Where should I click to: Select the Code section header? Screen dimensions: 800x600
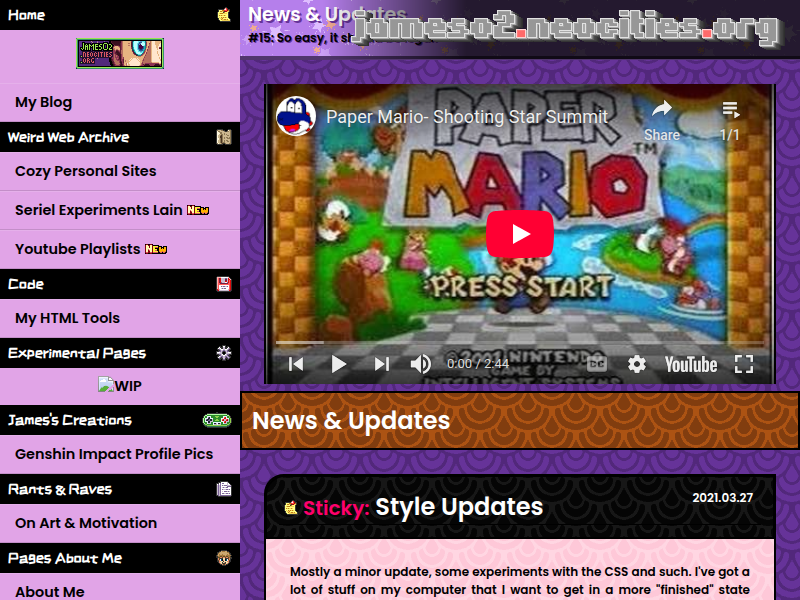(x=120, y=284)
